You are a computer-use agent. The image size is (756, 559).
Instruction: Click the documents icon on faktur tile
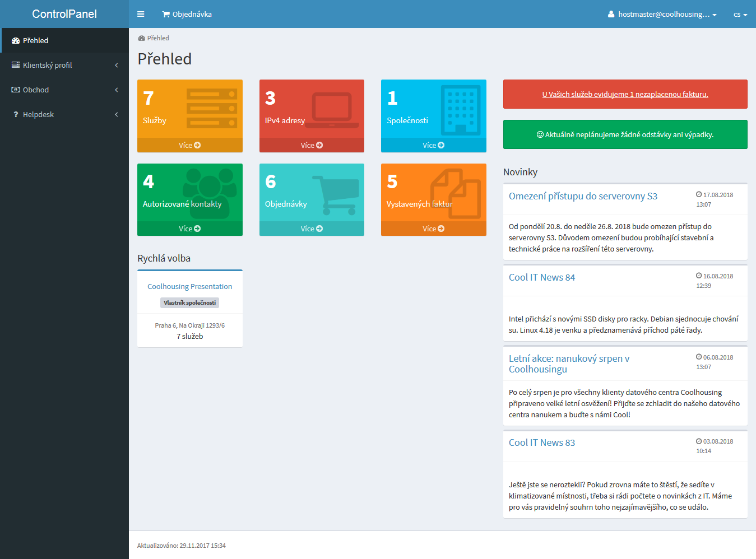(456, 194)
